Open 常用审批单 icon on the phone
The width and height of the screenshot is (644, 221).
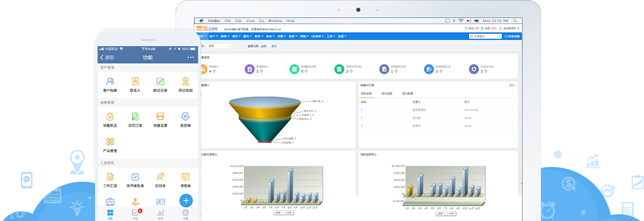tap(135, 177)
